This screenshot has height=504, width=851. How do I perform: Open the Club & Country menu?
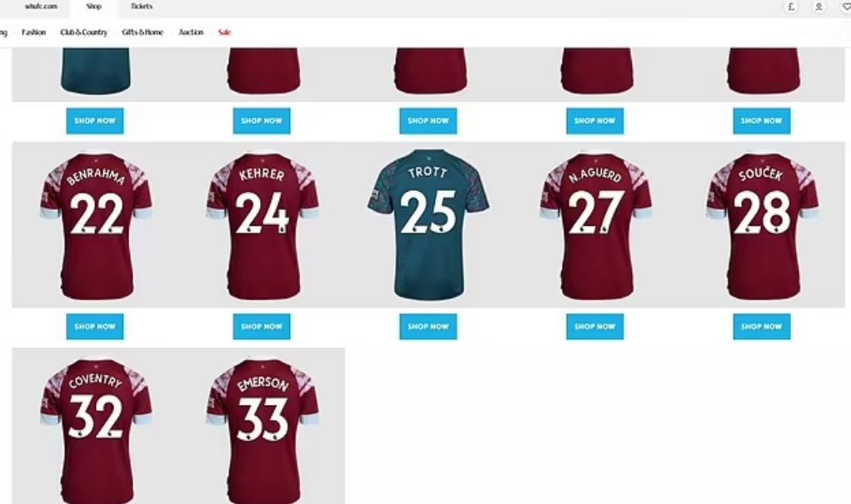[x=83, y=32]
